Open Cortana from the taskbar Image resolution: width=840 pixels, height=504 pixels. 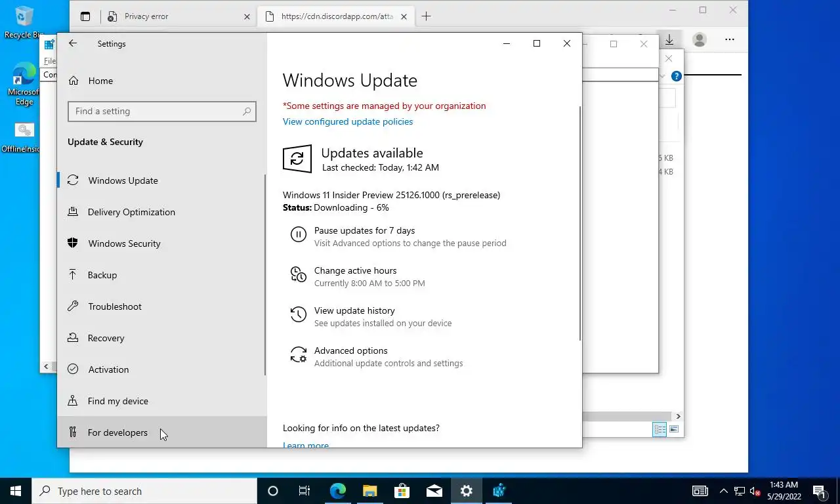pyautogui.click(x=273, y=491)
